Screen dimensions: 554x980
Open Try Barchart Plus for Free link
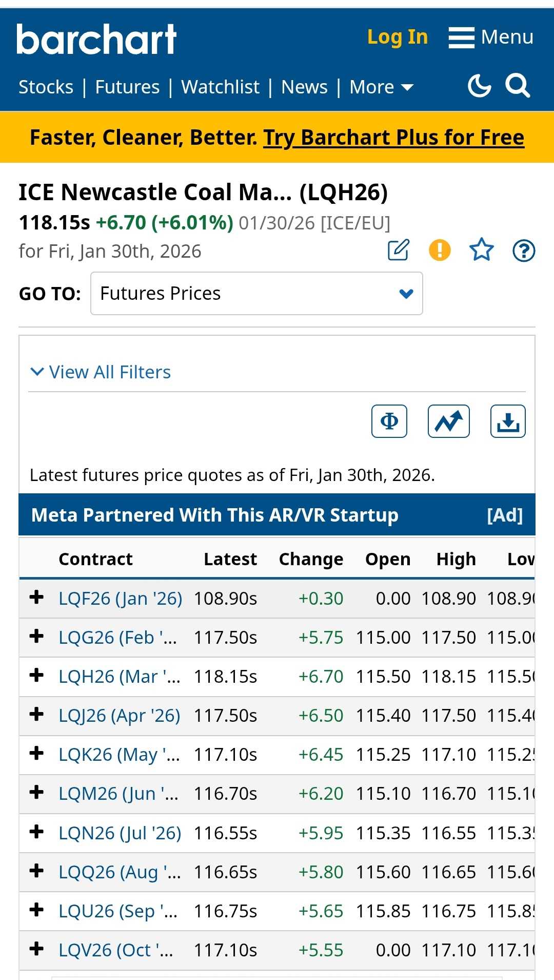click(393, 138)
